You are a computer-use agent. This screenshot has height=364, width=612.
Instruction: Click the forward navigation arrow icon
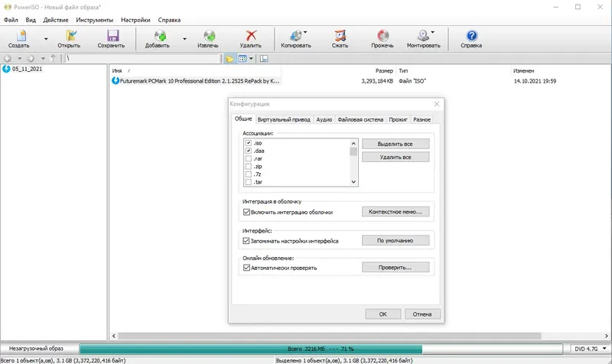31,59
